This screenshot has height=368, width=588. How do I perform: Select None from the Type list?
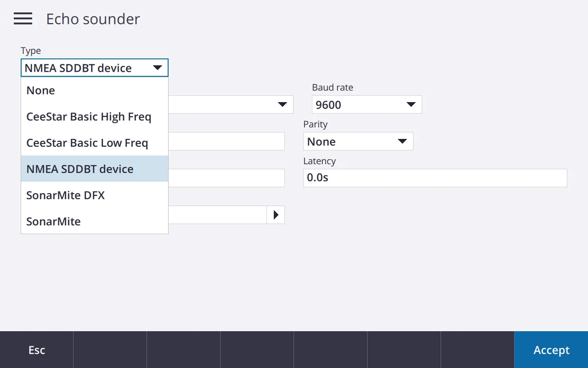pyautogui.click(x=95, y=90)
